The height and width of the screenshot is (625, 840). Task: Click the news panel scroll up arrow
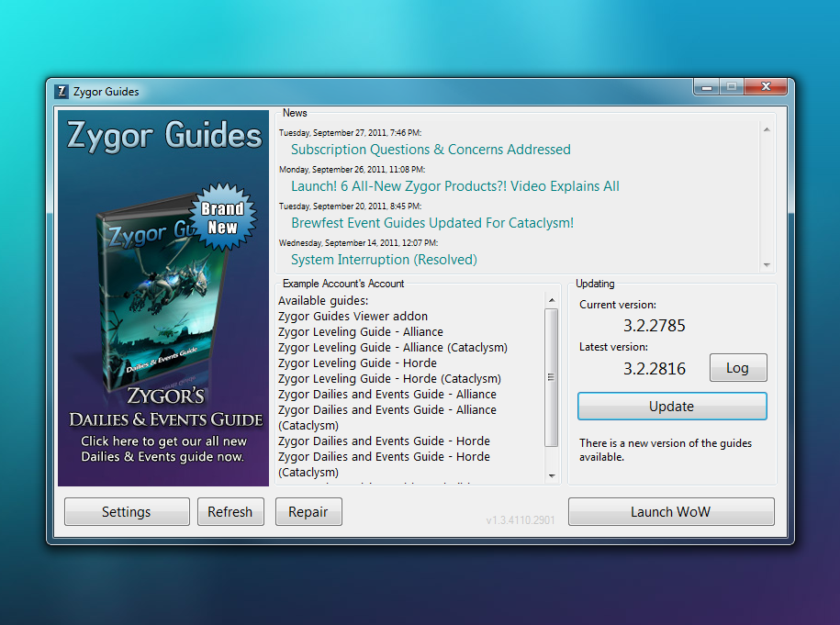767,129
